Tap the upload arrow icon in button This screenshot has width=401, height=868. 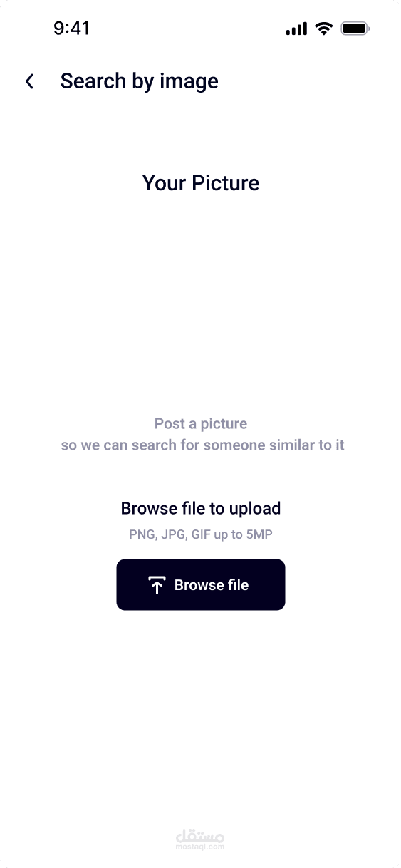pos(157,585)
